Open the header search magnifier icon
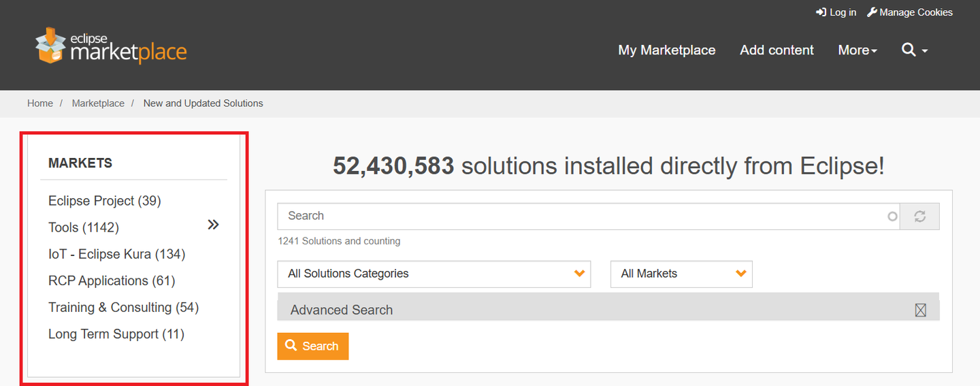The height and width of the screenshot is (386, 980). tap(909, 50)
